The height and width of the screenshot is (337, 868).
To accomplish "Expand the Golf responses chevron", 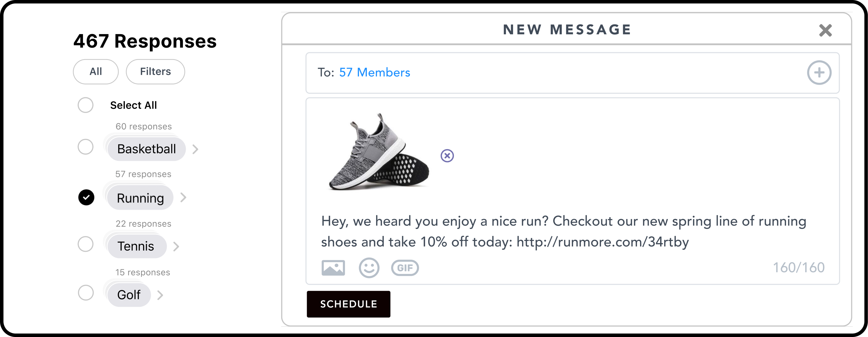I will [160, 295].
